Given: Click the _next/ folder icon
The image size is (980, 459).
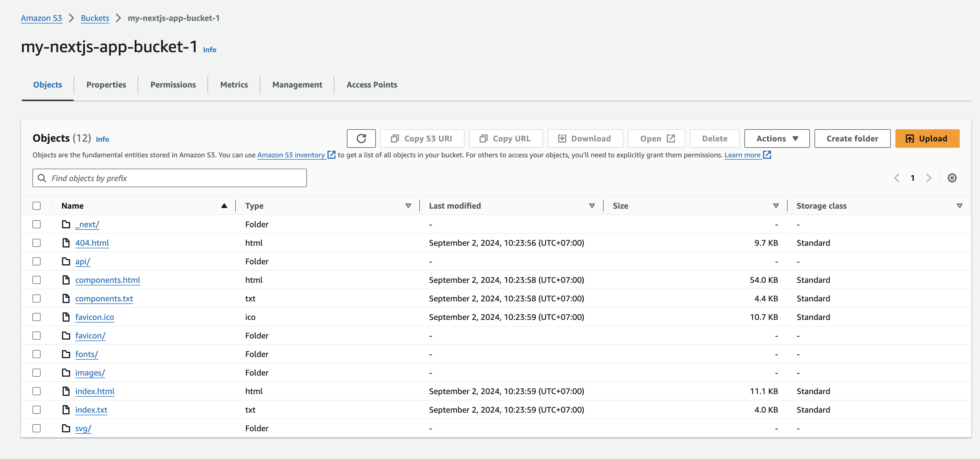Looking at the screenshot, I should pyautogui.click(x=66, y=224).
